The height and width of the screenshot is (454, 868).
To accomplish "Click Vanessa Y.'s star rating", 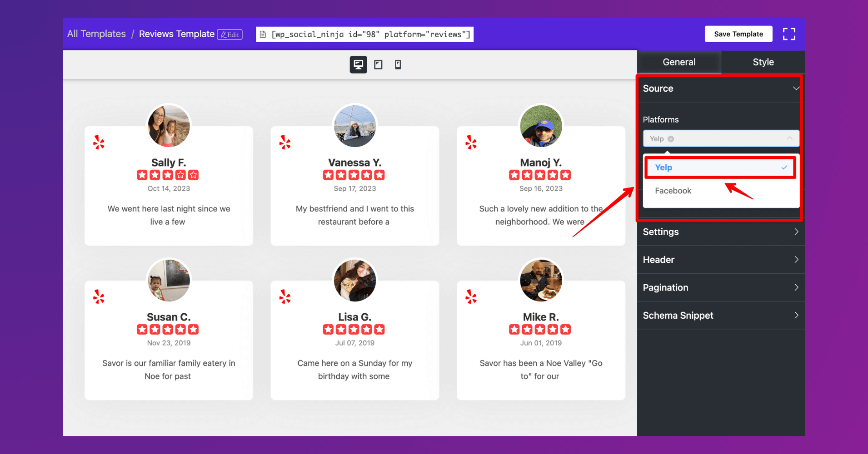I will (x=354, y=174).
